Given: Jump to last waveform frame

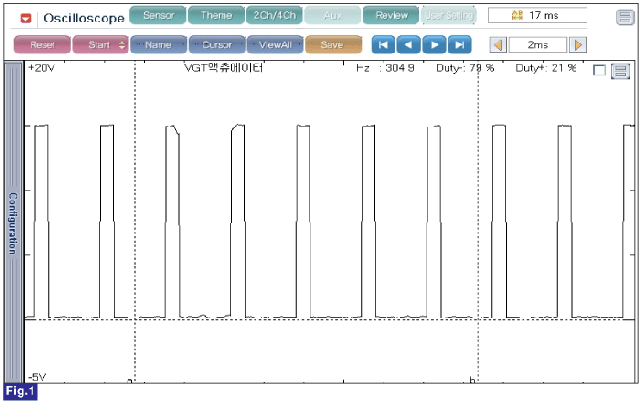Looking at the screenshot, I should 460,45.
